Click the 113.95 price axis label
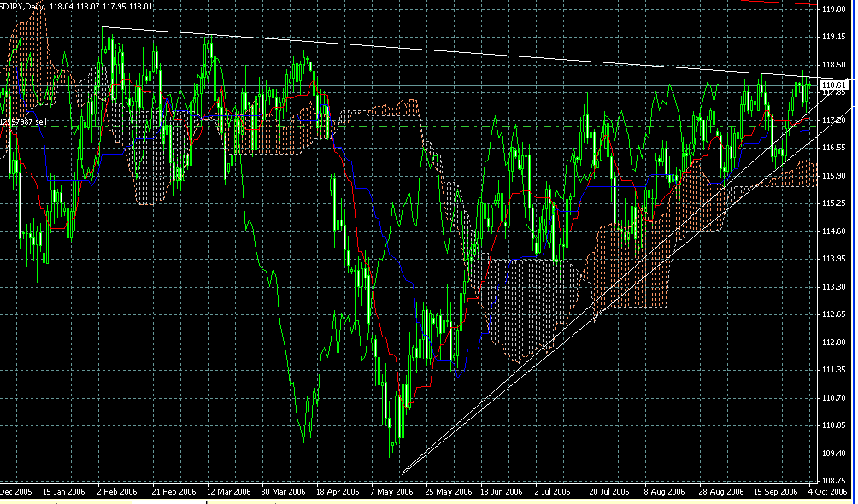 click(x=834, y=259)
